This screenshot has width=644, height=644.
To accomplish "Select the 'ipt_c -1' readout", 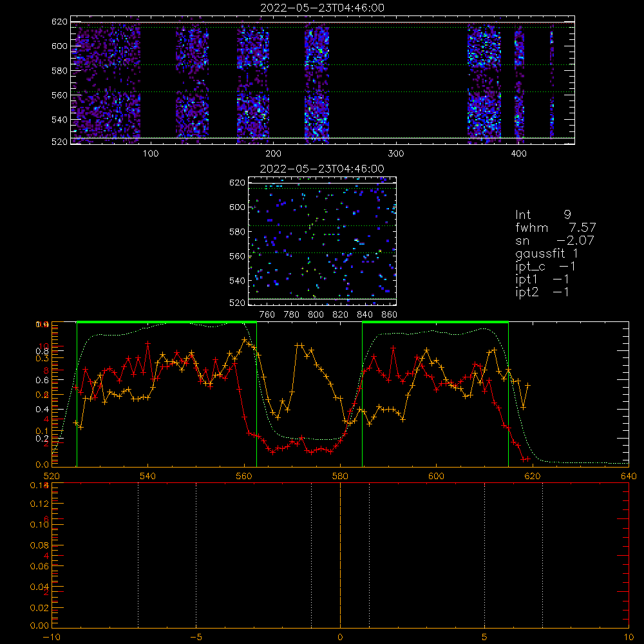I will (x=545, y=267).
